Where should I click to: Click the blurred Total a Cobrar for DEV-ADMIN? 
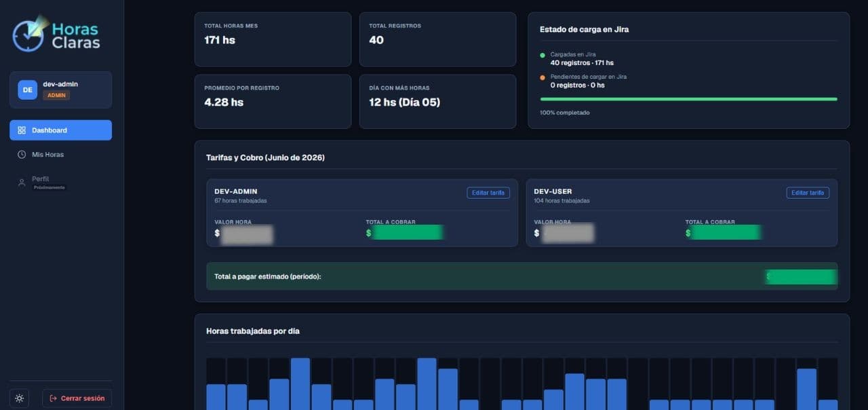pos(408,232)
